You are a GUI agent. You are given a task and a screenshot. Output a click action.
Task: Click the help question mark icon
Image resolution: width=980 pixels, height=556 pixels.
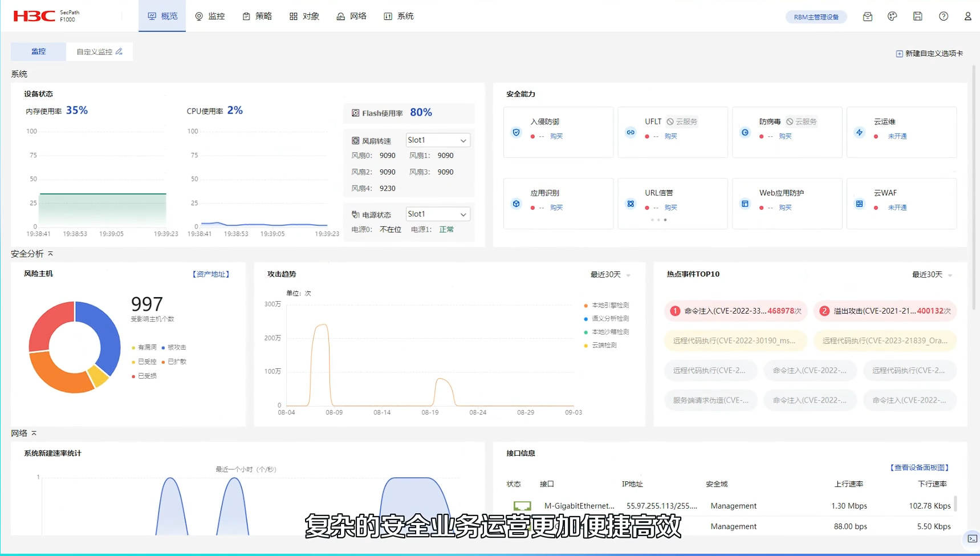click(944, 17)
